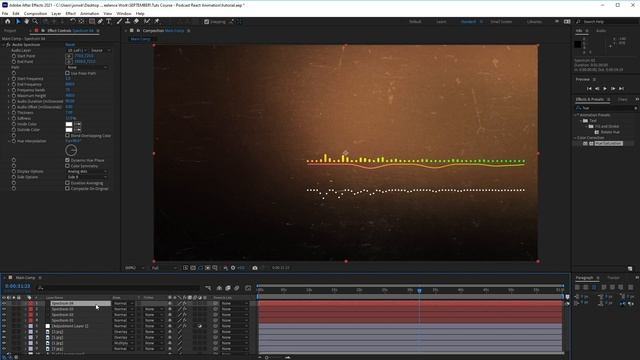
Task: Open the Animation menu
Action: click(89, 13)
